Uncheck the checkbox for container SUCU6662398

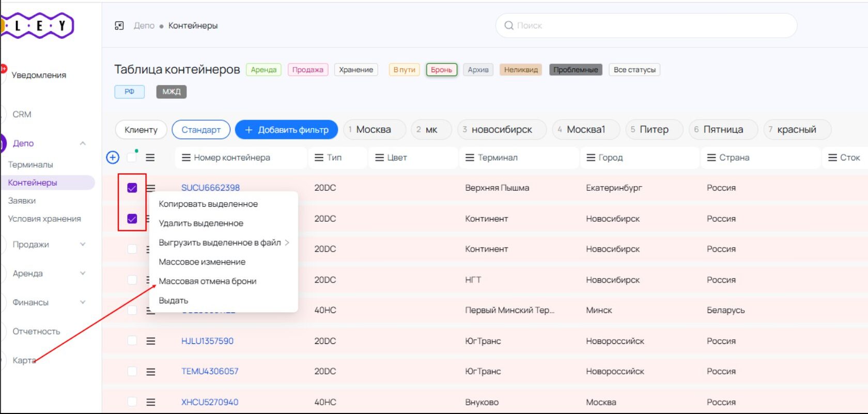(132, 188)
